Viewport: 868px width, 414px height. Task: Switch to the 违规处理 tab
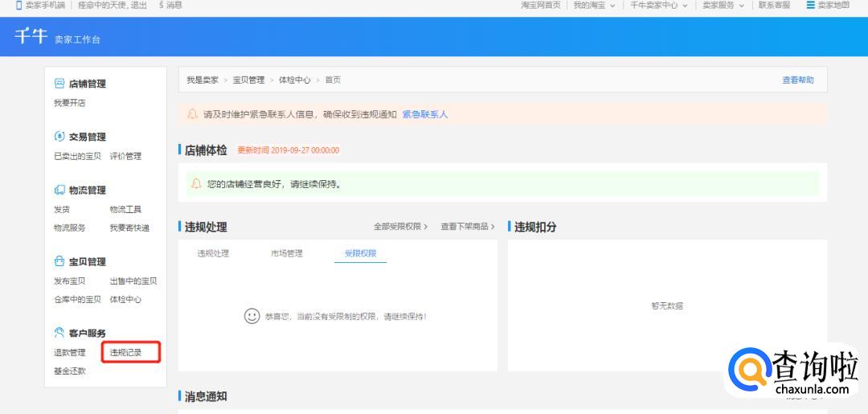[x=213, y=253]
